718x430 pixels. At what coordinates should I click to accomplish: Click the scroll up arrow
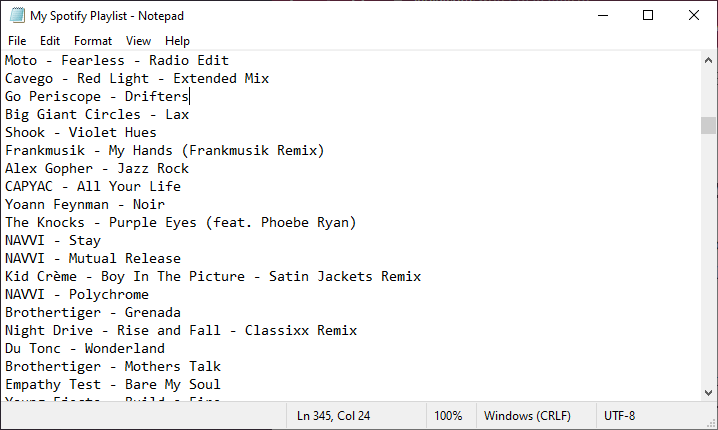[708, 60]
